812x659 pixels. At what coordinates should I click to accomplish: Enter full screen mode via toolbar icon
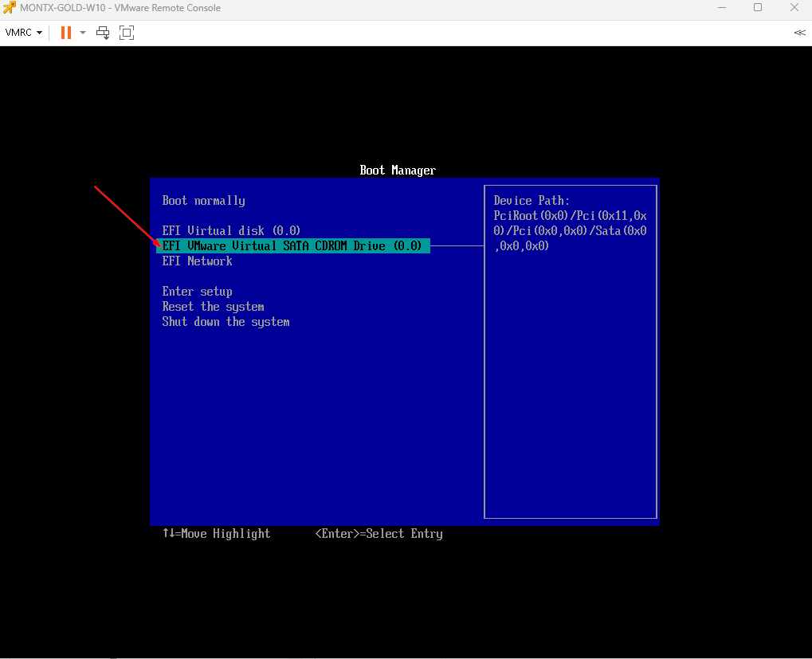tap(126, 33)
